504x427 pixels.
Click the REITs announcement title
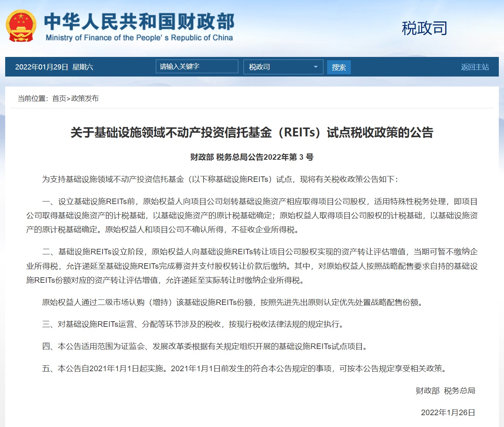(252, 132)
